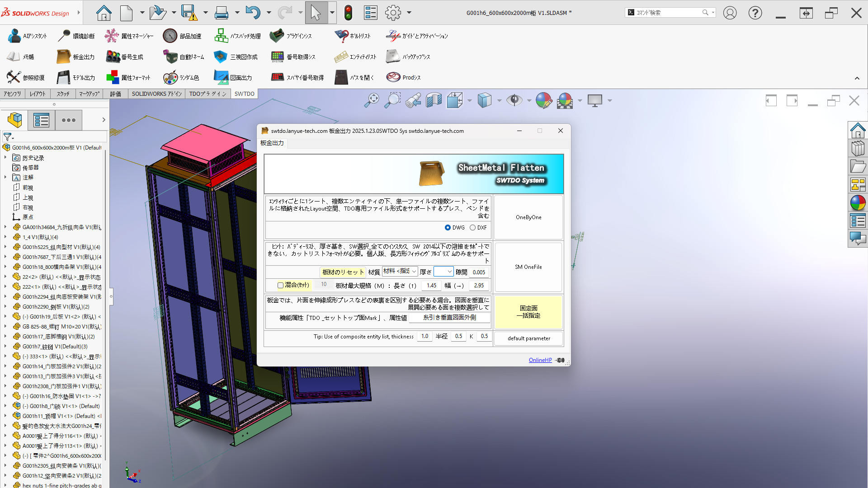Click the ランダム色 random color icon
868x488 pixels.
click(x=170, y=78)
